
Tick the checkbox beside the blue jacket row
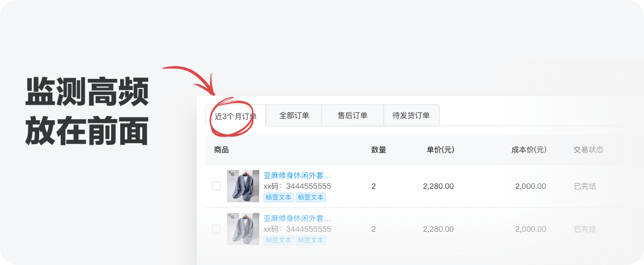(216, 186)
